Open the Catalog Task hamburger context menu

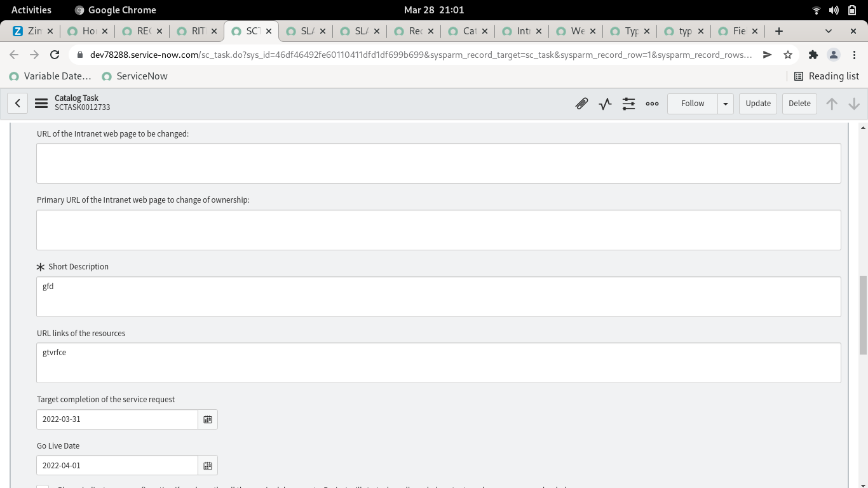[41, 103]
